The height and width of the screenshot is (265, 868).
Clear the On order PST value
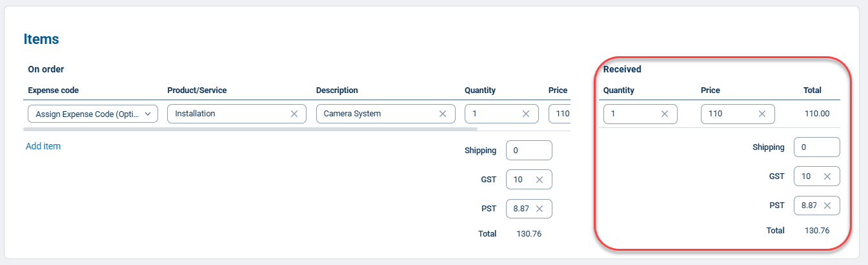[540, 208]
